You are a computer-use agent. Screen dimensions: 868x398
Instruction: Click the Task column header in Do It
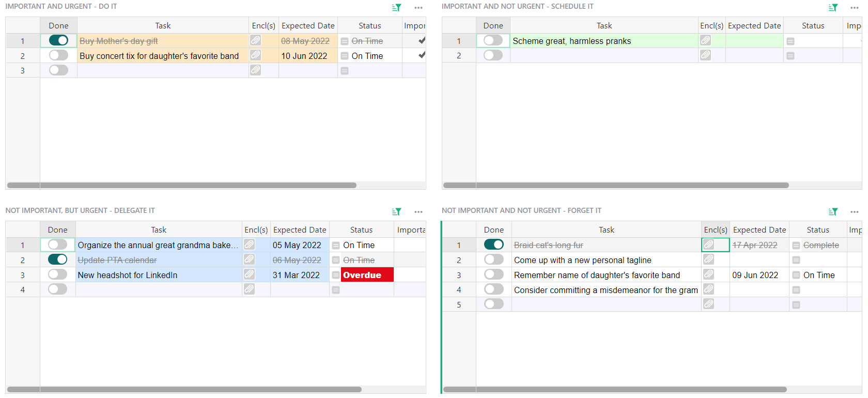click(x=163, y=25)
